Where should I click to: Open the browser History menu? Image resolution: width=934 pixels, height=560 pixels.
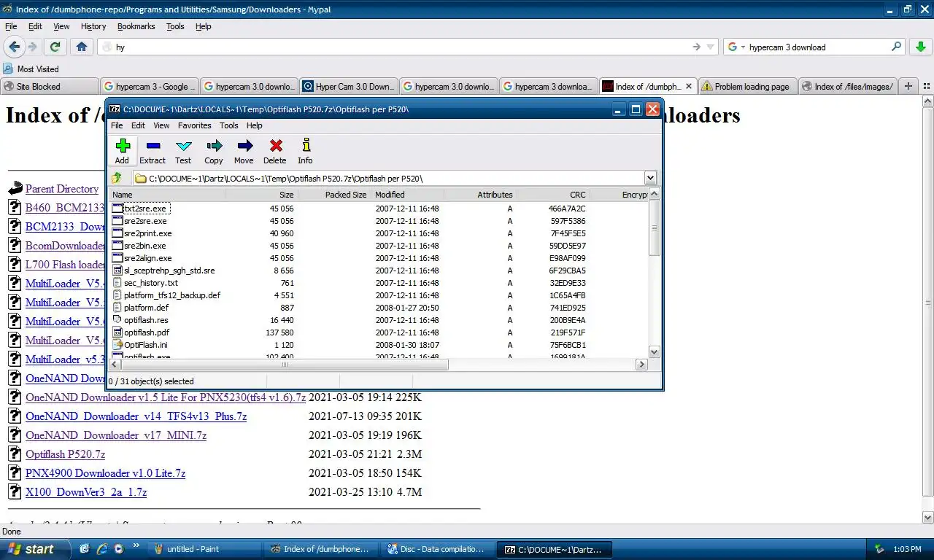93,26
